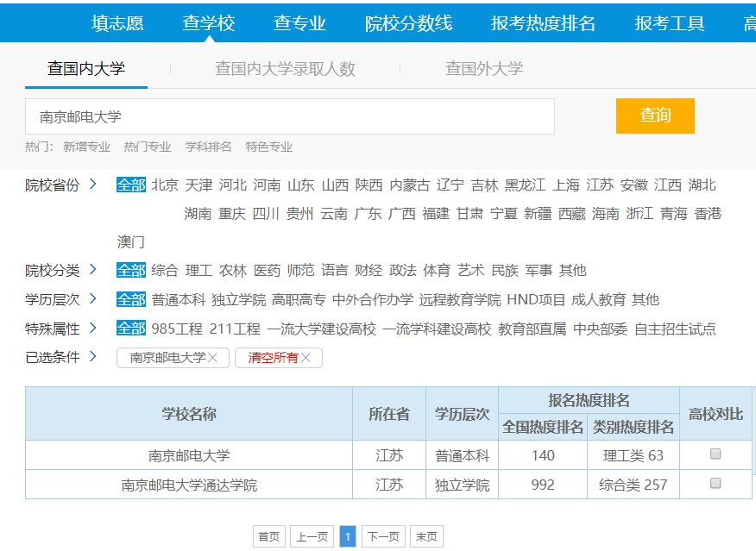Filter by province 北京
Viewport: 756px width, 551px height.
(165, 185)
